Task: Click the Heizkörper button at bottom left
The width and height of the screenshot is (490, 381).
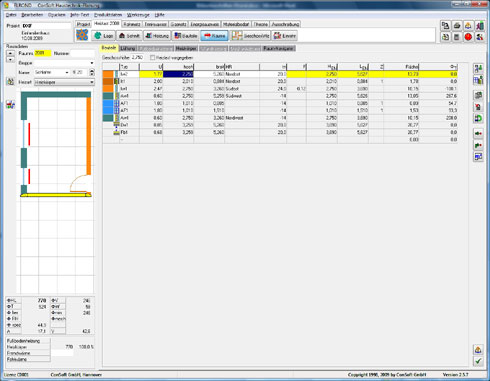Action: click(x=28, y=347)
